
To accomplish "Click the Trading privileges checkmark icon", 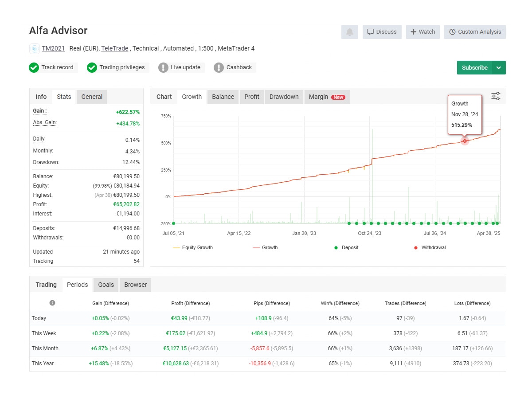I will (x=92, y=67).
